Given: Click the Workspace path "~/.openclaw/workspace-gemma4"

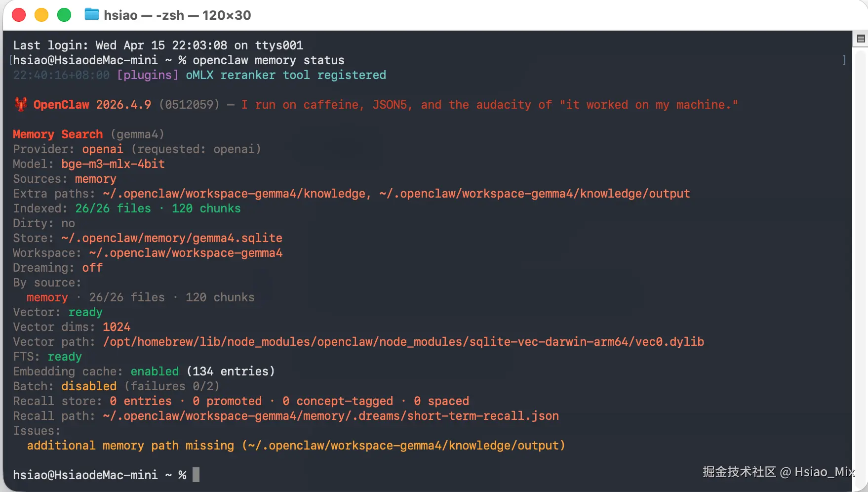Looking at the screenshot, I should pyautogui.click(x=186, y=253).
